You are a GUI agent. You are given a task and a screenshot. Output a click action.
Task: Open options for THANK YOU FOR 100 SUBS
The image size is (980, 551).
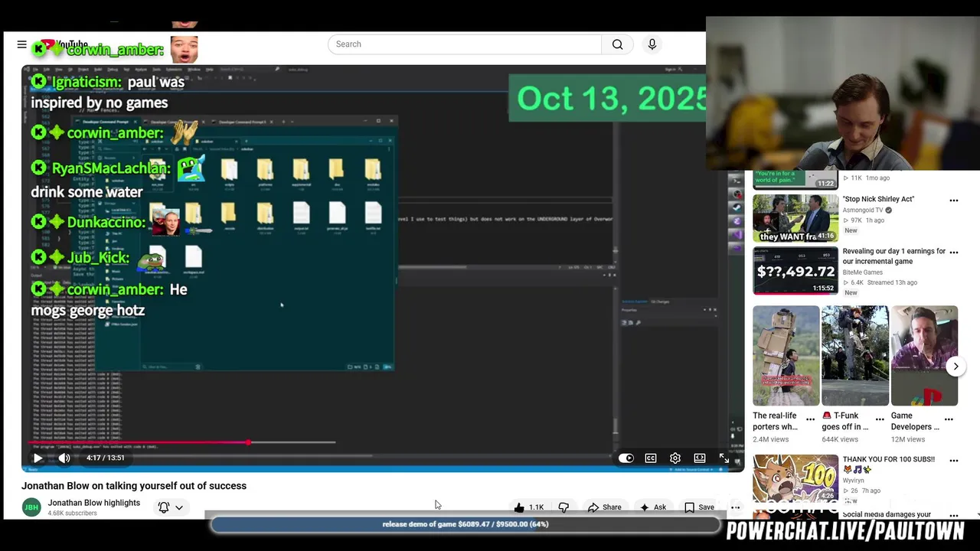tap(954, 461)
